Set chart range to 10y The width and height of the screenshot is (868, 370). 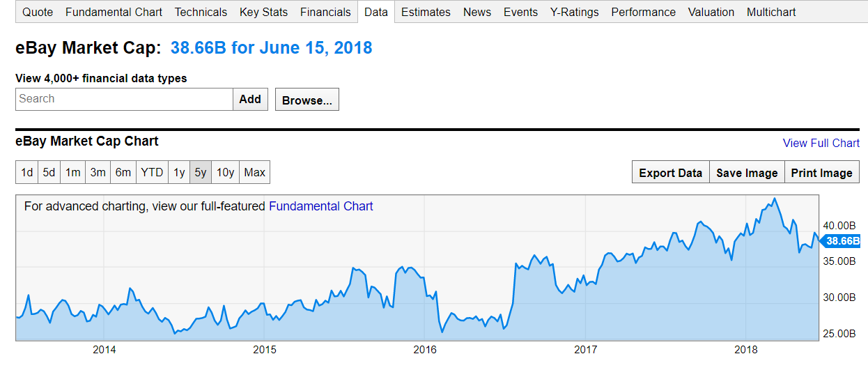[x=225, y=172]
